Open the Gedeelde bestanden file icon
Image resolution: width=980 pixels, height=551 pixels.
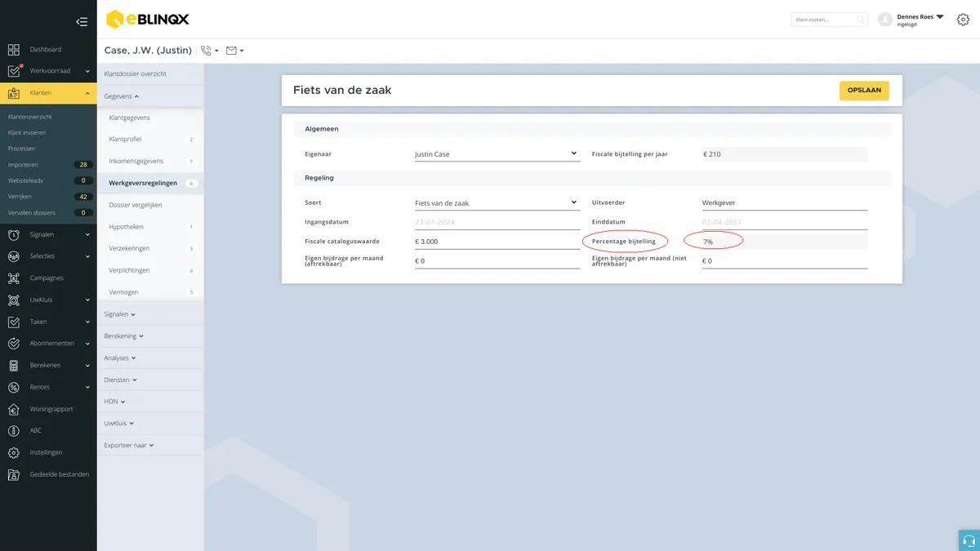pos(14,474)
